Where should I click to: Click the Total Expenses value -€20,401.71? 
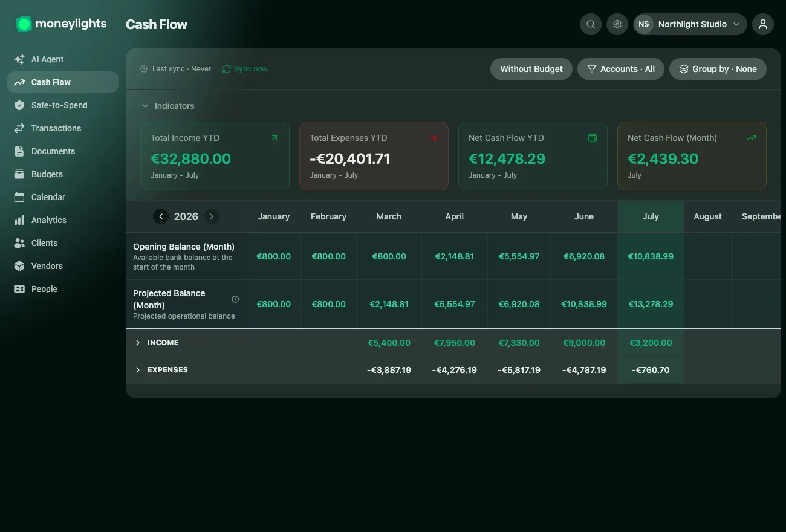[349, 159]
